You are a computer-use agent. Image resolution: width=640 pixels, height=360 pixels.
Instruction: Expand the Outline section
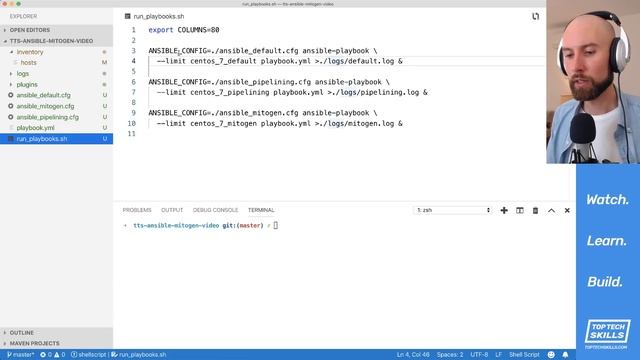(56, 333)
